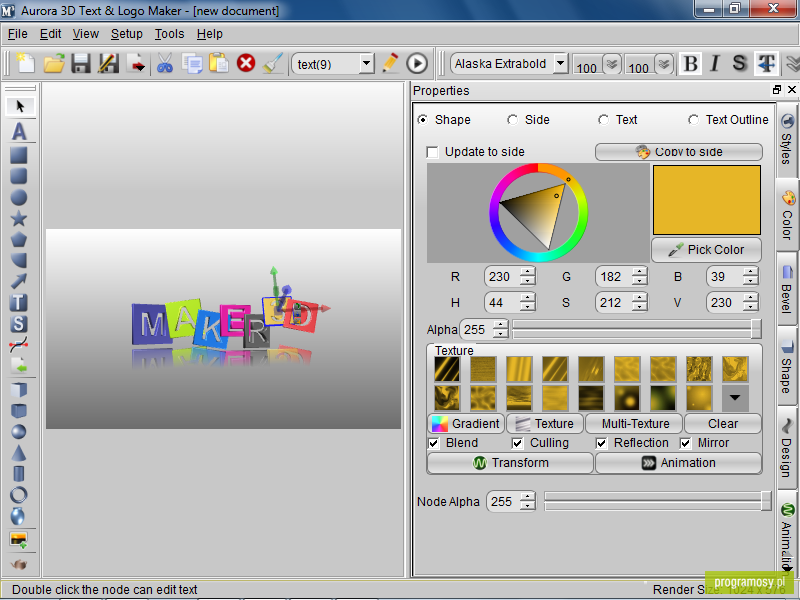Open file with folder icon
This screenshot has height=600, width=800.
(x=54, y=64)
